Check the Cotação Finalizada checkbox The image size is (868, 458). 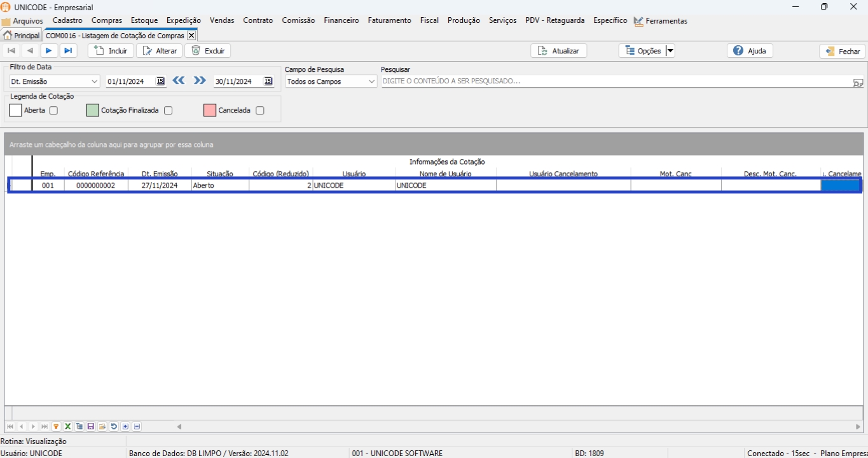168,111
